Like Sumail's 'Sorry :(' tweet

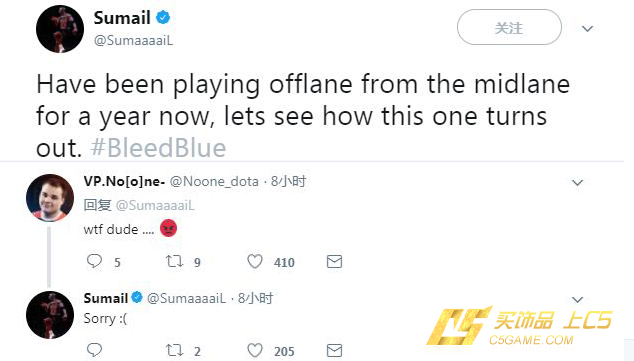tap(255, 350)
